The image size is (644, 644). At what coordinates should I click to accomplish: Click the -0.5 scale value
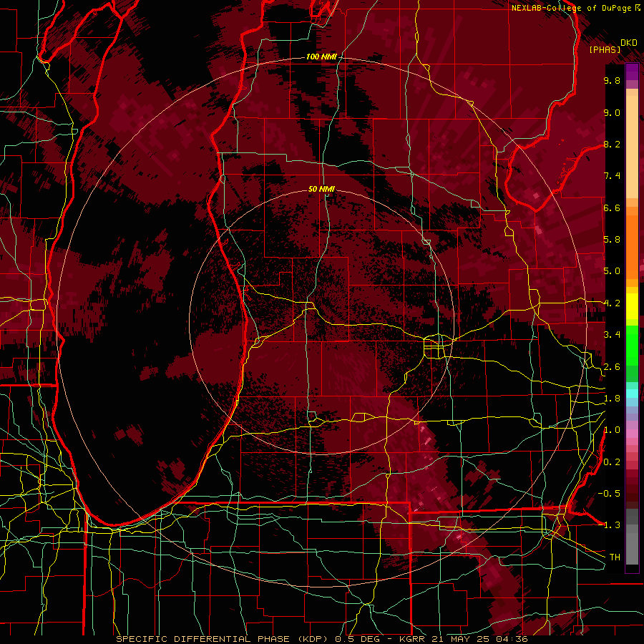609,494
